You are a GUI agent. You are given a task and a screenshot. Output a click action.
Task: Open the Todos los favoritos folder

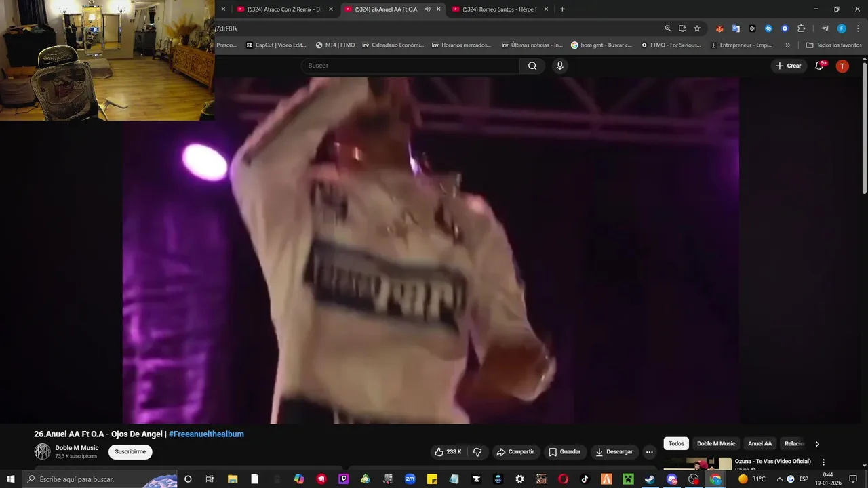833,45
